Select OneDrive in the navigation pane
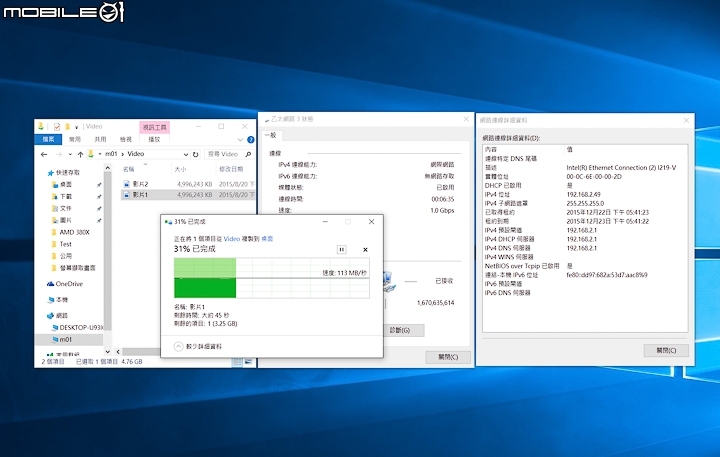Viewport: 720px width, 457px height. 69,284
